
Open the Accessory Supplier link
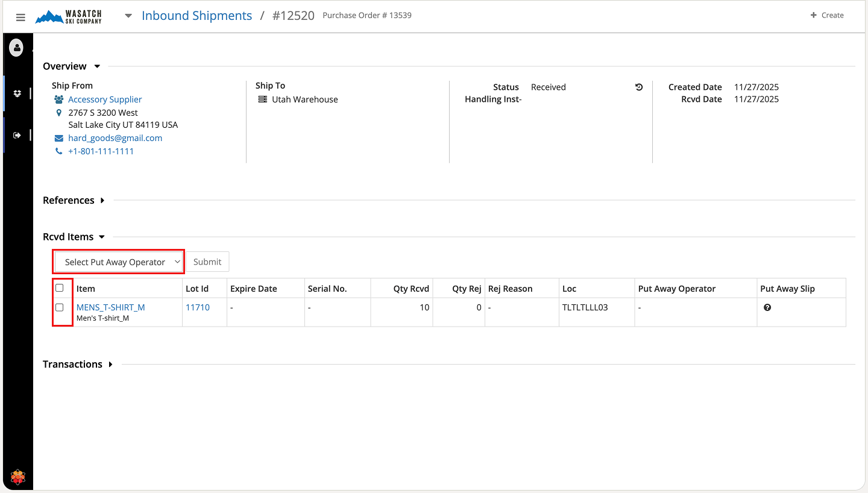pyautogui.click(x=105, y=99)
